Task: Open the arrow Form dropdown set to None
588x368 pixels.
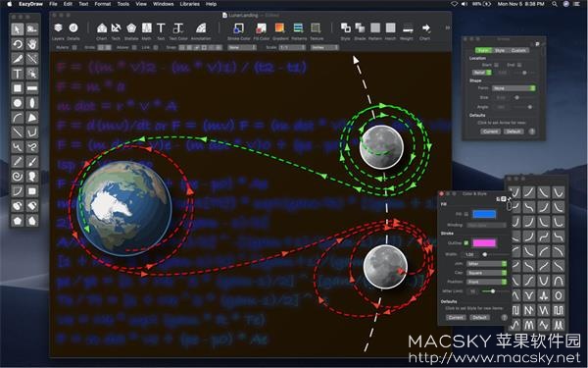Action: click(x=514, y=88)
